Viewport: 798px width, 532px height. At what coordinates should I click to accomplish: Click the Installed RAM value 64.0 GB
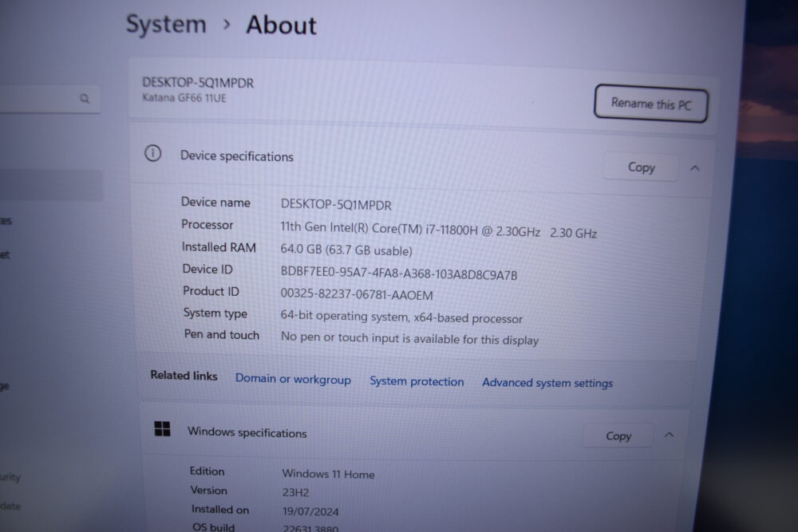(x=346, y=250)
